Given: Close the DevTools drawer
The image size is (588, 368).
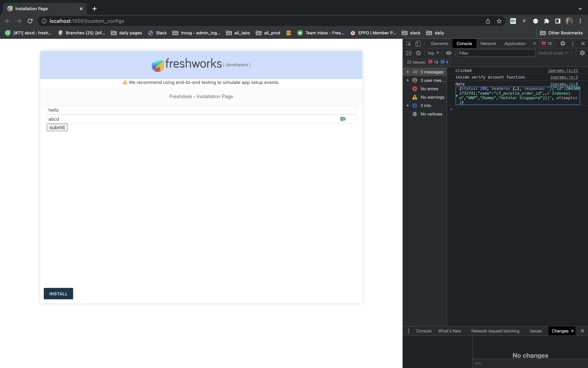Looking at the screenshot, I should [x=582, y=331].
